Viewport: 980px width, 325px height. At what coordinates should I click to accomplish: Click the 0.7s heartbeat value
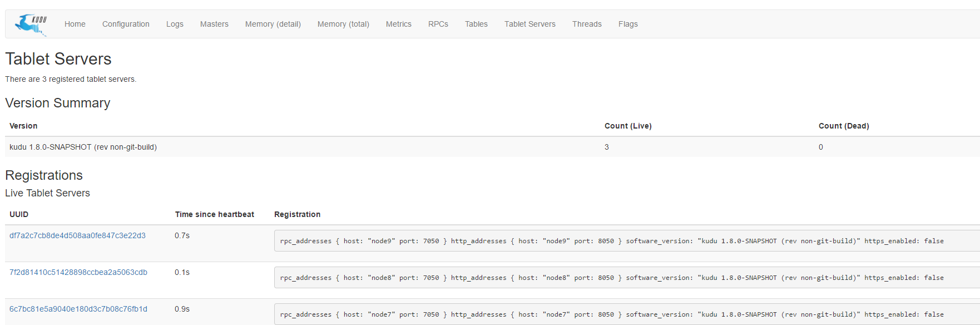[182, 235]
